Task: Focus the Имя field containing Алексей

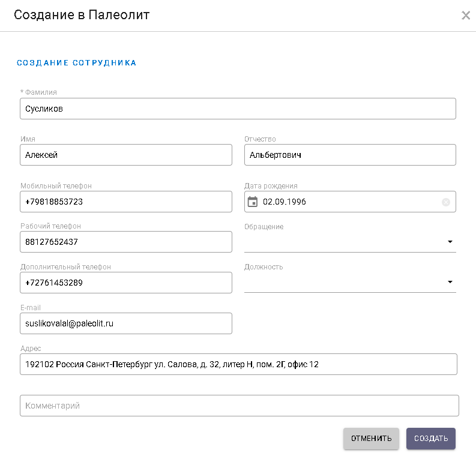Action: (x=126, y=155)
